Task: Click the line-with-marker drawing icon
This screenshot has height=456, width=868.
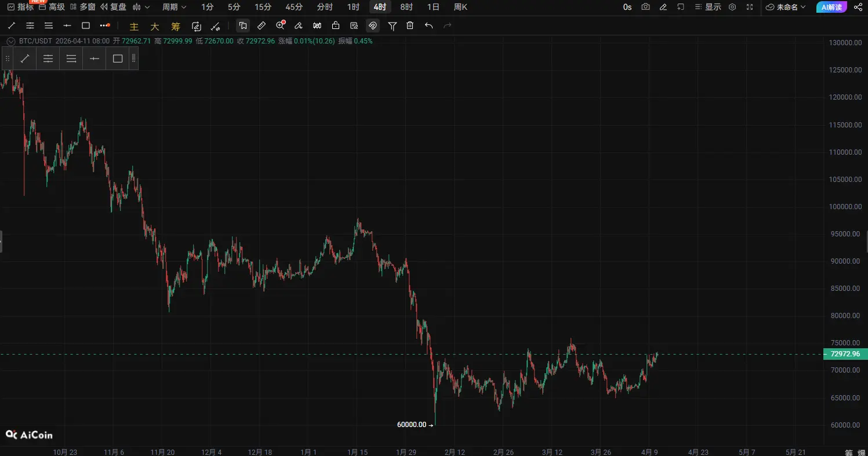Action: pos(215,26)
